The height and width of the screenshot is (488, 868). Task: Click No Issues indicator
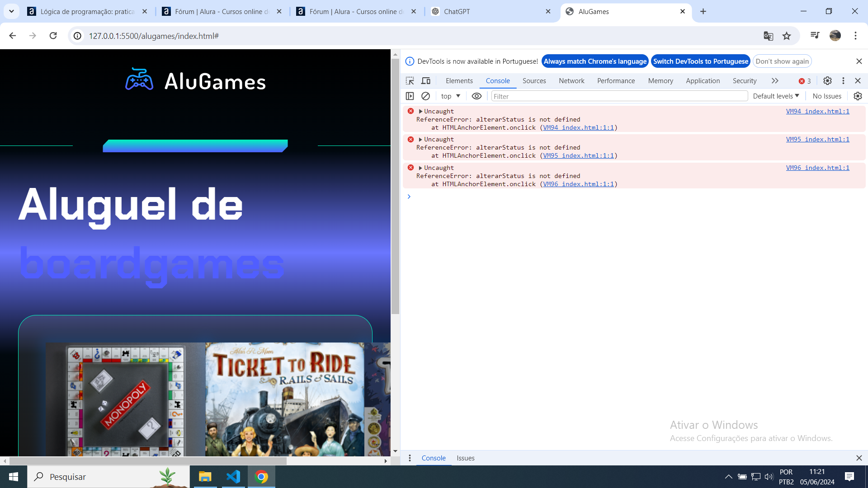click(x=826, y=96)
